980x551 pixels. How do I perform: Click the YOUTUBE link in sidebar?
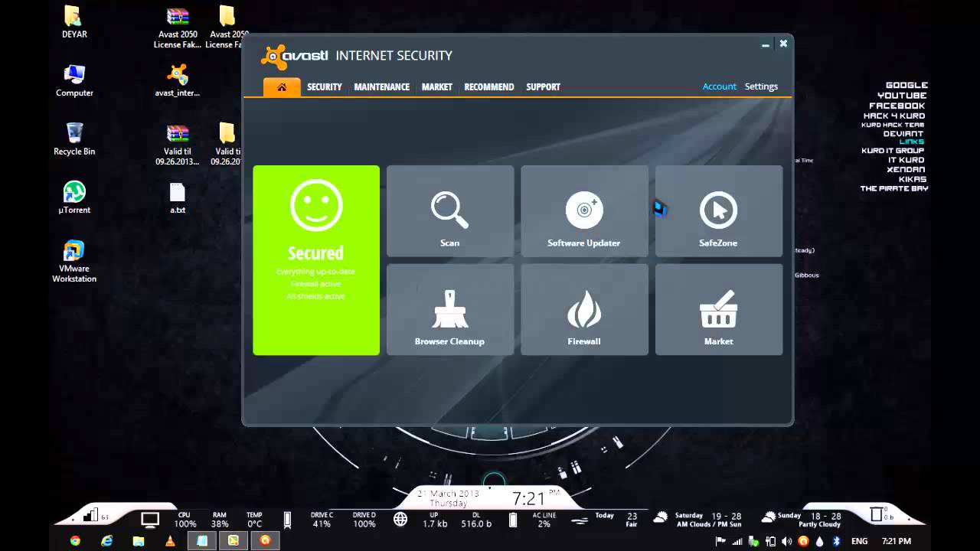[902, 96]
